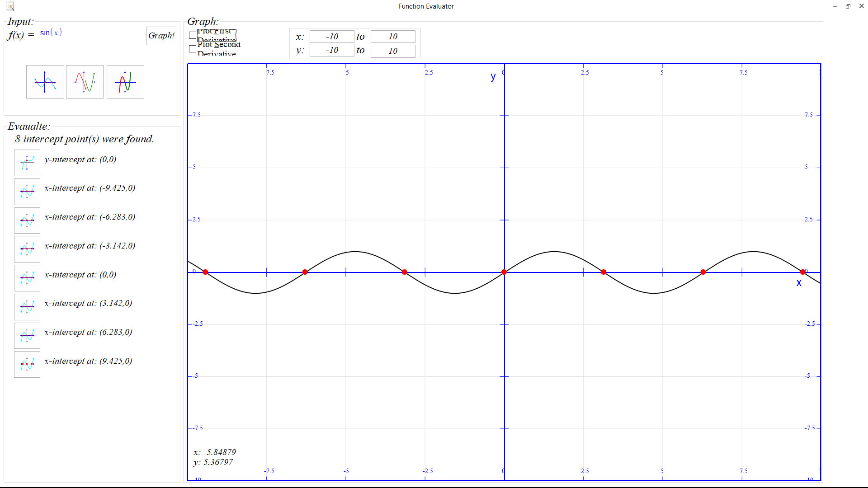Enable Plot First Derivative checkbox
Screen dimensions: 868x488
click(x=193, y=35)
